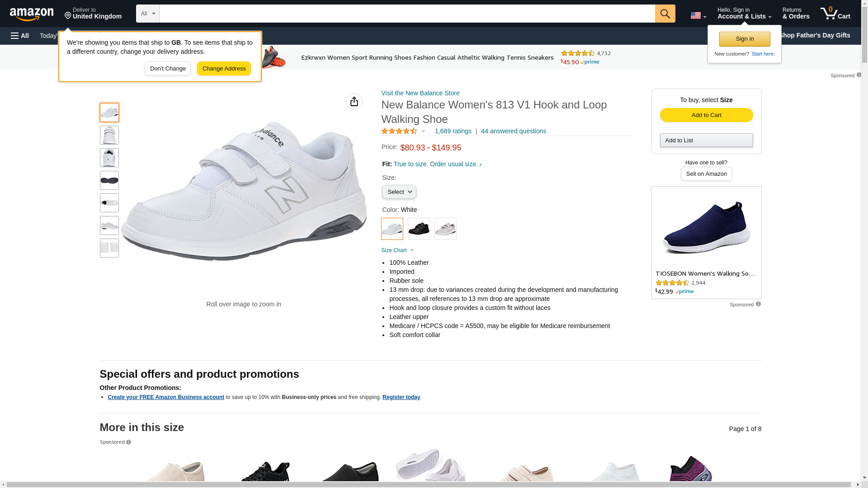Expand the Size Chart

397,250
